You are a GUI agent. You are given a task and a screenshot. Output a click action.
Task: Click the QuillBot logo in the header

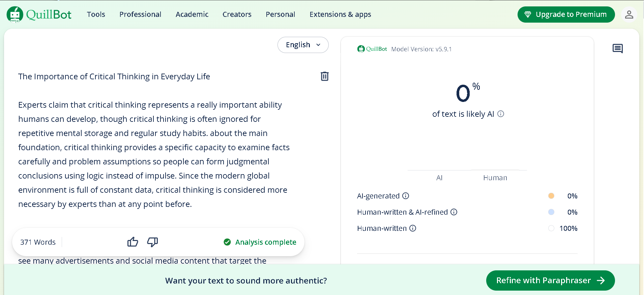pyautogui.click(x=39, y=15)
